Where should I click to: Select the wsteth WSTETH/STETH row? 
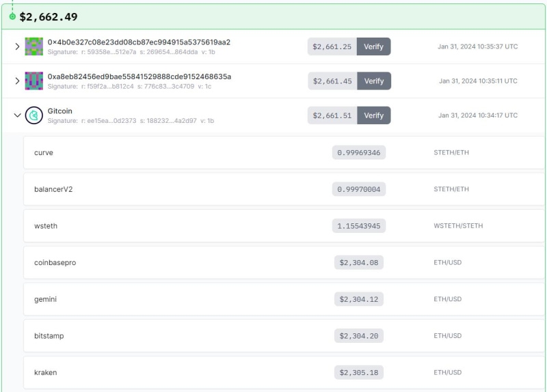tap(284, 226)
